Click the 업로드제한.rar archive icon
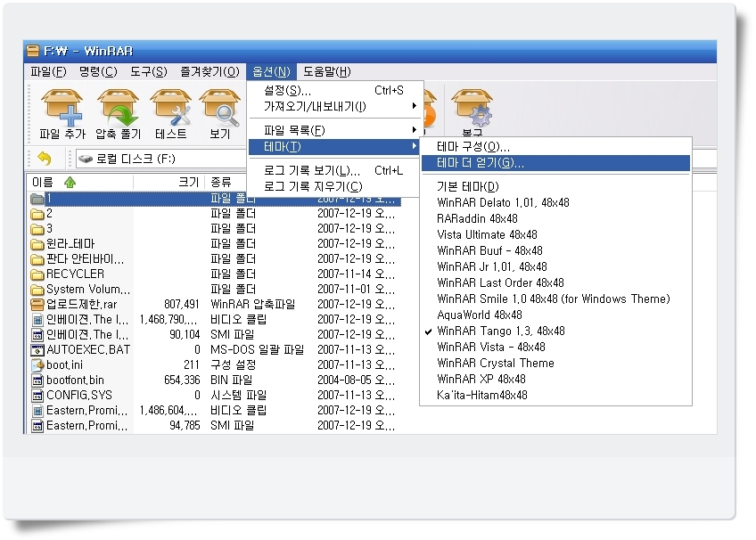Screen dimensions: 756x540 coord(37,305)
